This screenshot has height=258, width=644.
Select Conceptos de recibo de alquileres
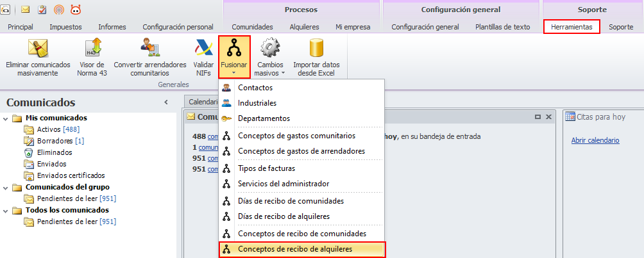tap(302, 249)
